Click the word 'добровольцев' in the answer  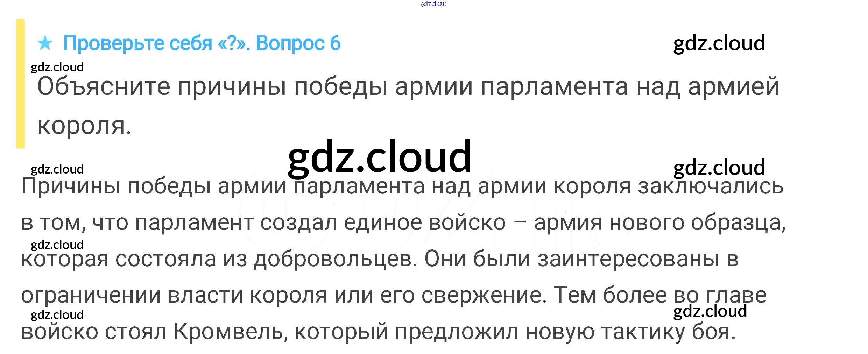335,259
